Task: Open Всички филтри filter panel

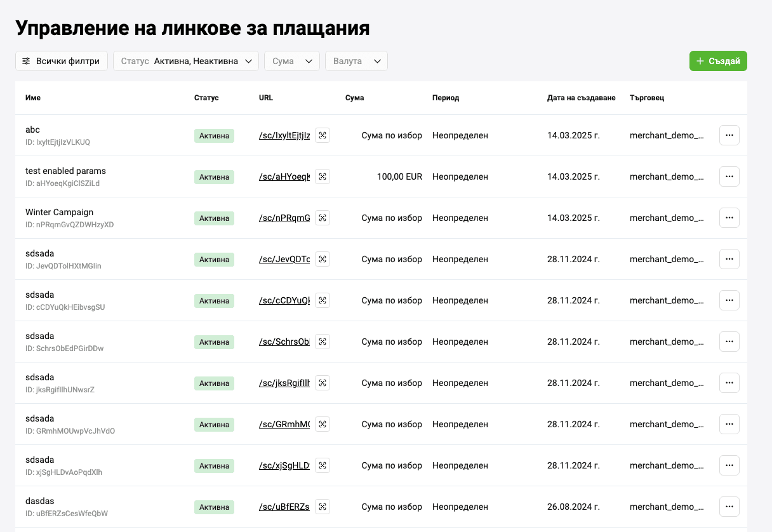Action: 62,61
